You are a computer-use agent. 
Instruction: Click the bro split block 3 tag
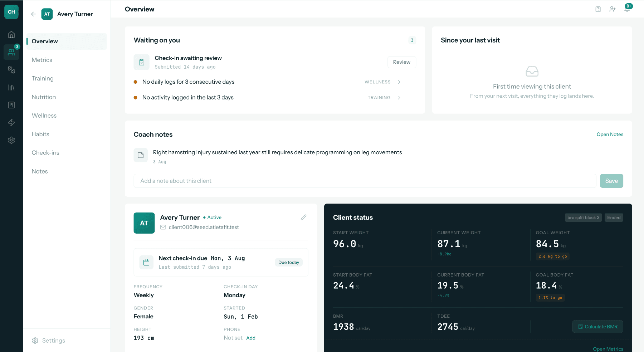[583, 217]
